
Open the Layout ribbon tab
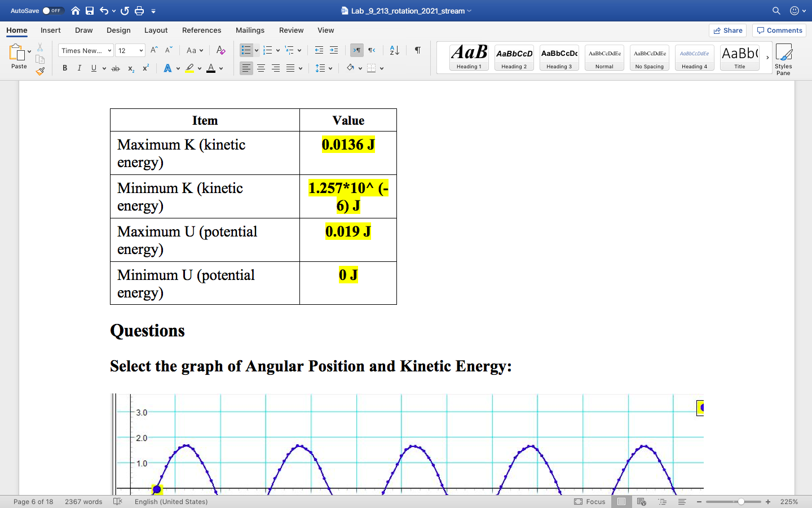[156, 30]
